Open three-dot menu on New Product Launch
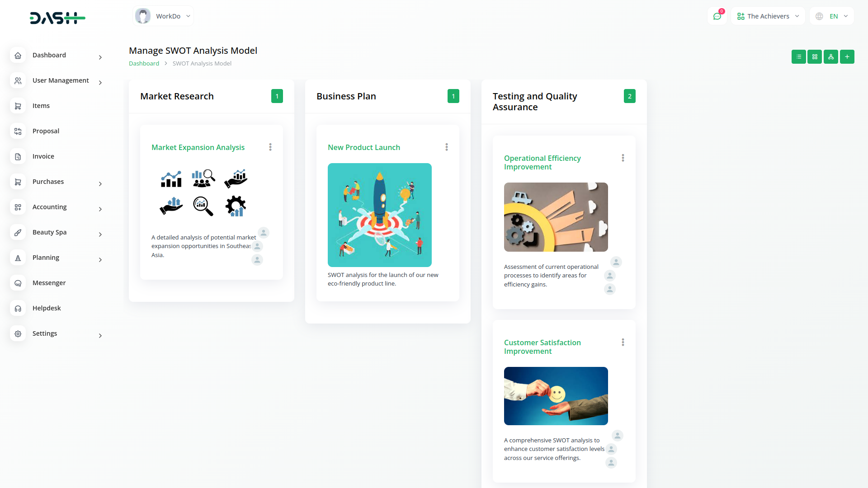The image size is (868, 488). 447,147
